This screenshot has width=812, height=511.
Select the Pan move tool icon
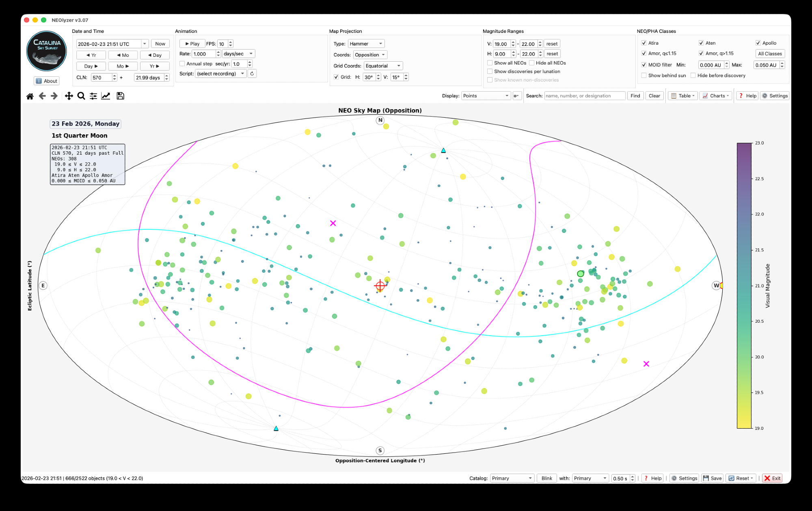69,96
